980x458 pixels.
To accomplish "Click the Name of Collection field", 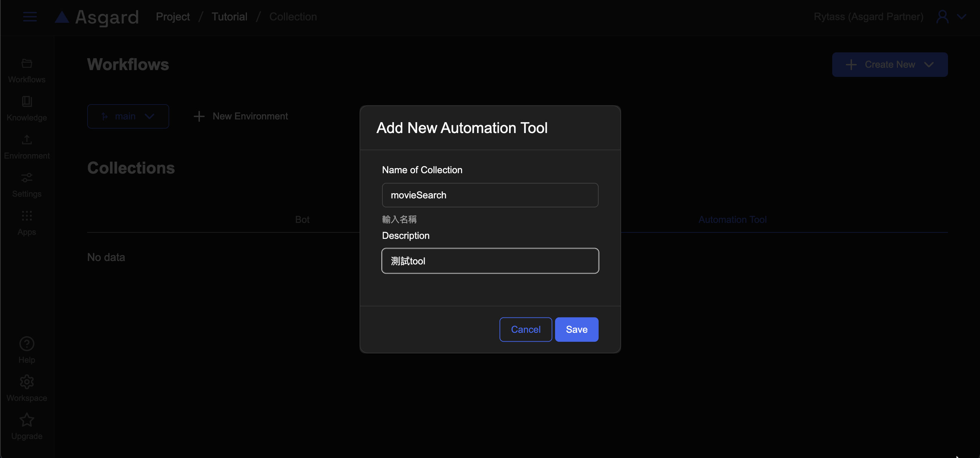I will point(490,195).
